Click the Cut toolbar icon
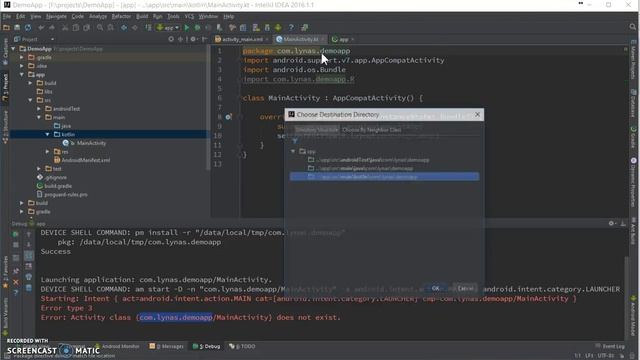Viewport: 640px width, 360px height. pyautogui.click(x=65, y=27)
